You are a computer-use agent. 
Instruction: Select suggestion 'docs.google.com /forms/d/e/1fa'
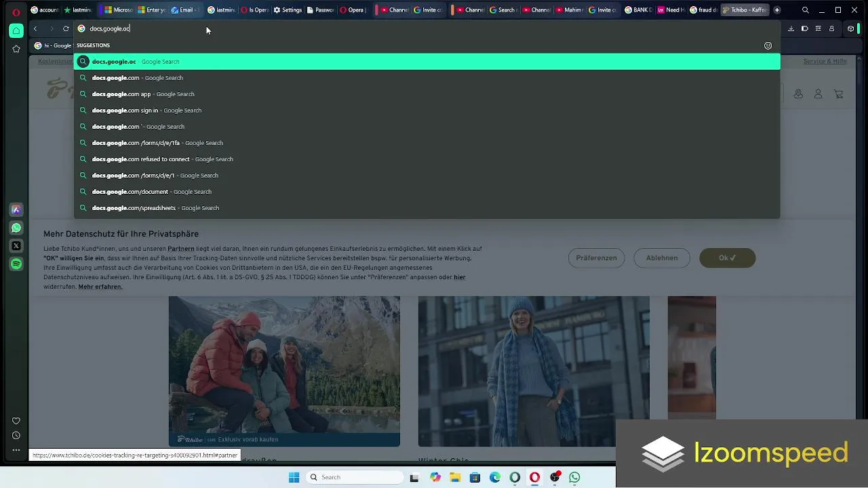click(x=427, y=143)
